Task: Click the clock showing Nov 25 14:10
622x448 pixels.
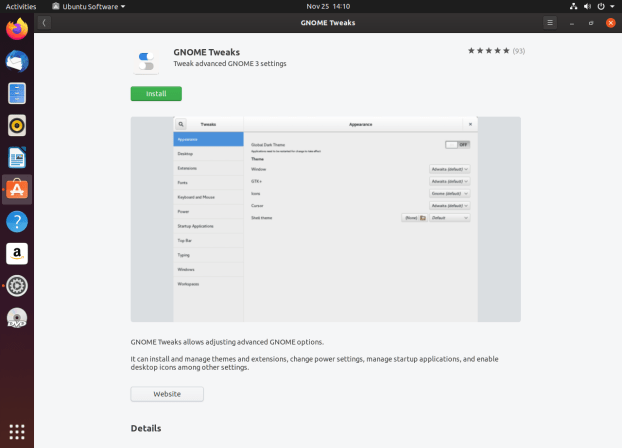Action: (328, 6)
